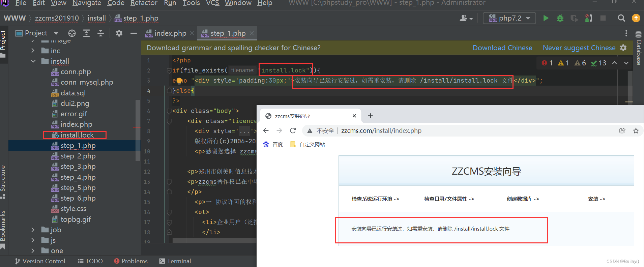Click browser share page icon
The width and height of the screenshot is (644, 267).
click(x=622, y=130)
